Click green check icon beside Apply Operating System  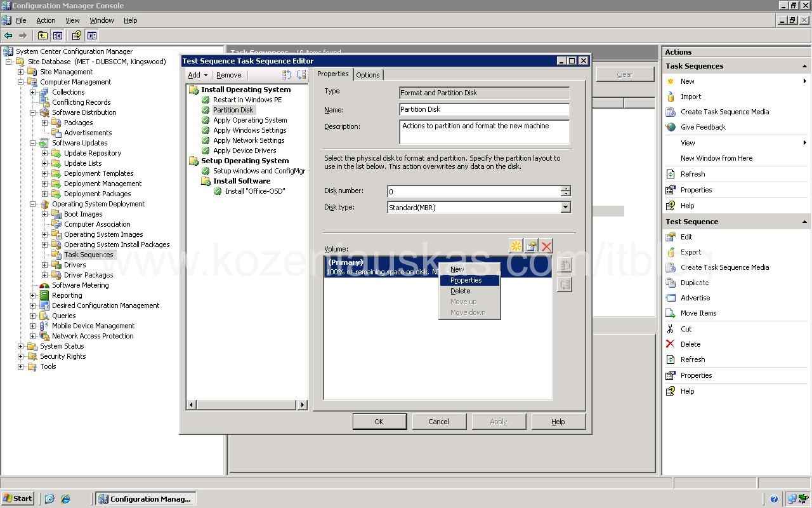coord(206,120)
